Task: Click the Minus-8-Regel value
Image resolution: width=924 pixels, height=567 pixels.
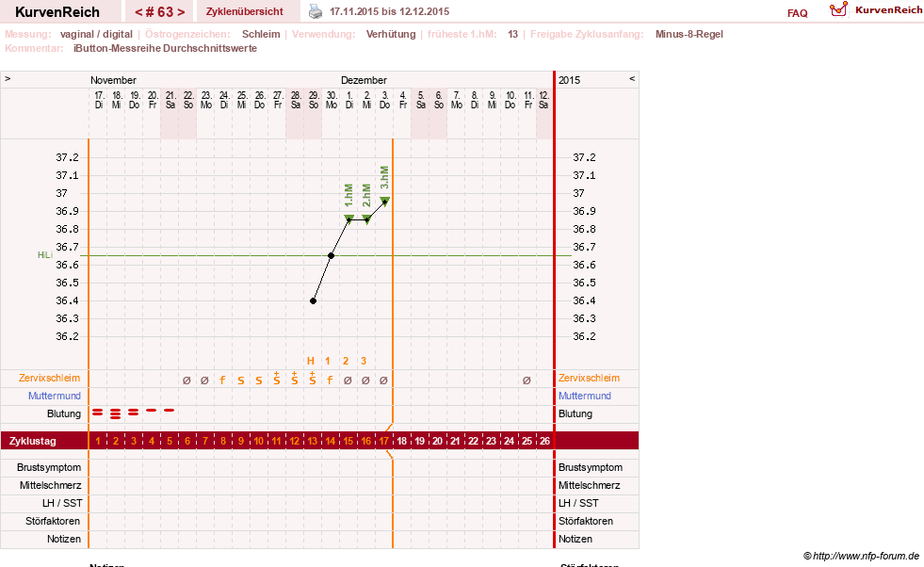Action: coord(689,34)
